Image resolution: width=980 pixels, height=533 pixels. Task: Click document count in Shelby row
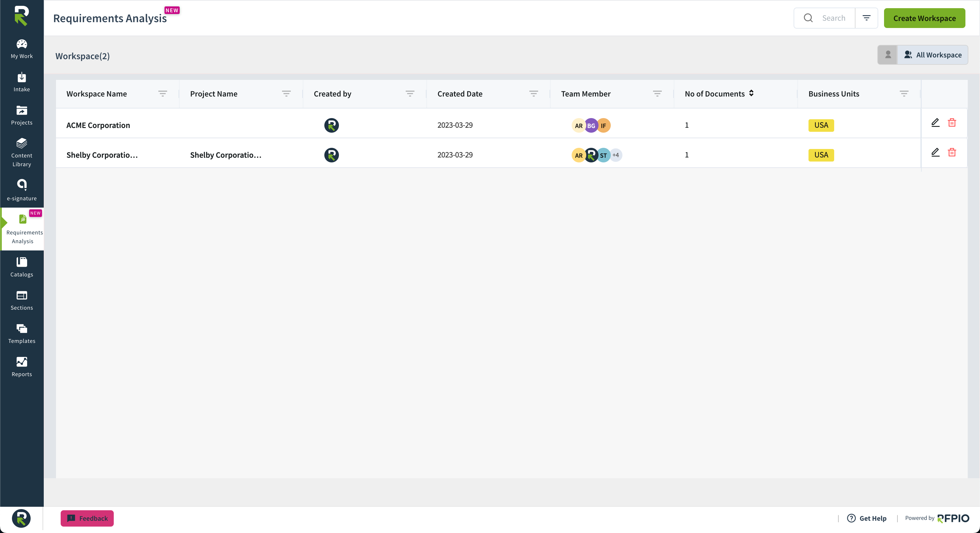687,155
